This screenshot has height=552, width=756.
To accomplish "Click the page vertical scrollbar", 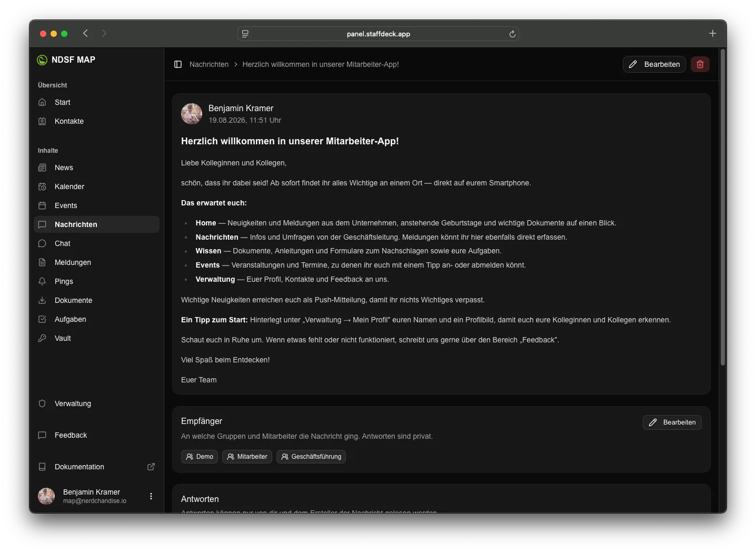I will tap(723, 208).
